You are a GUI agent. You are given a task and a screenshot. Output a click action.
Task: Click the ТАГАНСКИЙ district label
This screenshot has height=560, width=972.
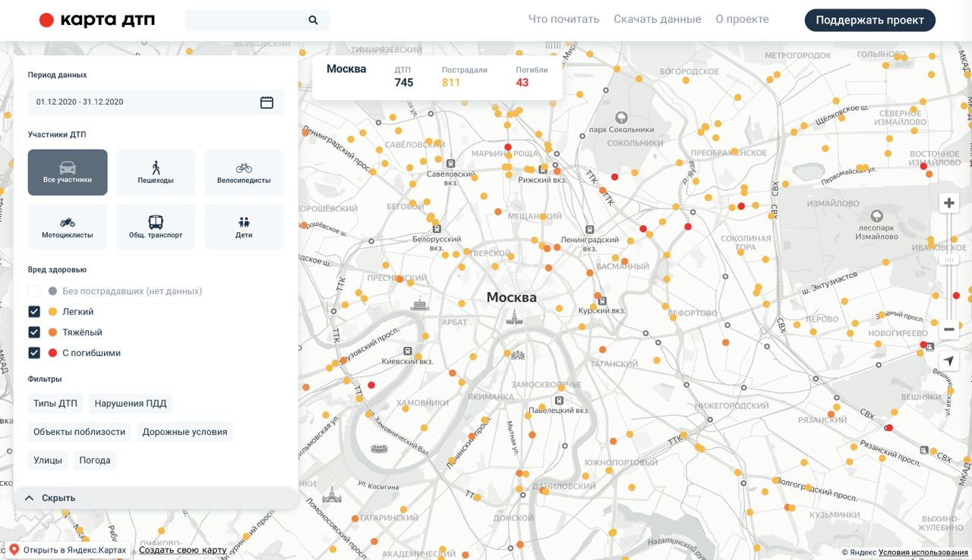point(614,364)
